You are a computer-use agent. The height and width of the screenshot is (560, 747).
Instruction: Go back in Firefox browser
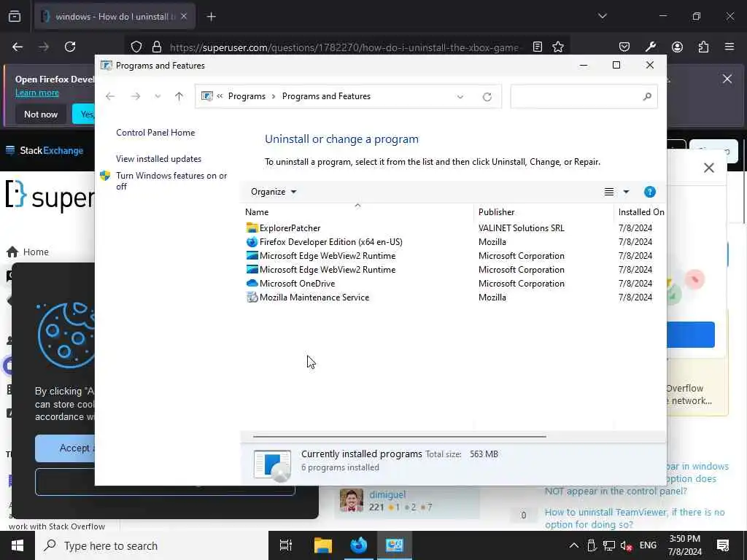click(x=18, y=47)
